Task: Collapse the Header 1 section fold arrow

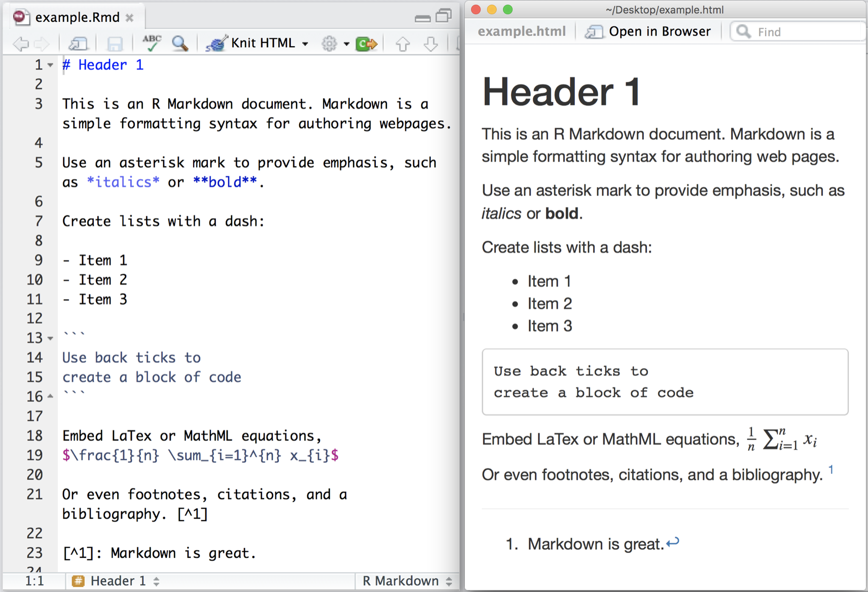Action: click(x=50, y=65)
